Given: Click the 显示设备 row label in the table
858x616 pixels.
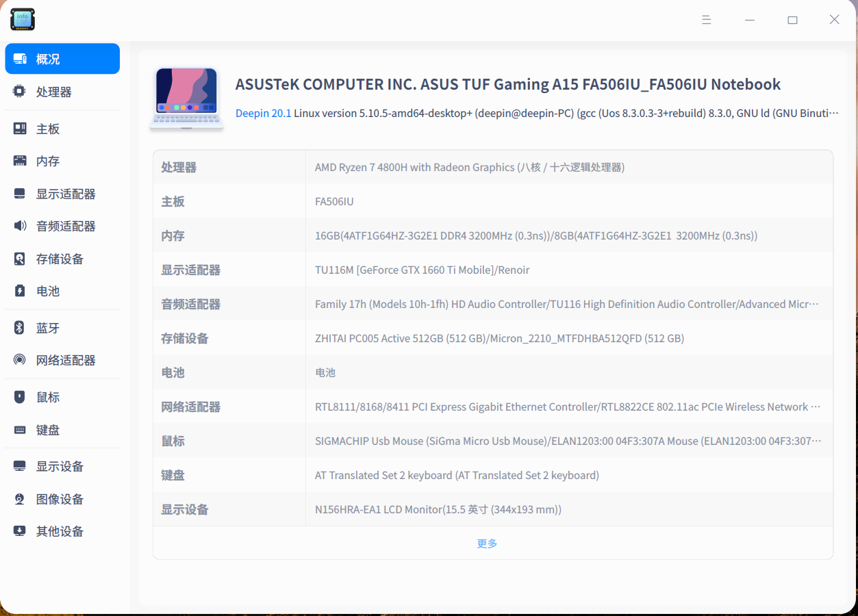Looking at the screenshot, I should pos(185,509).
